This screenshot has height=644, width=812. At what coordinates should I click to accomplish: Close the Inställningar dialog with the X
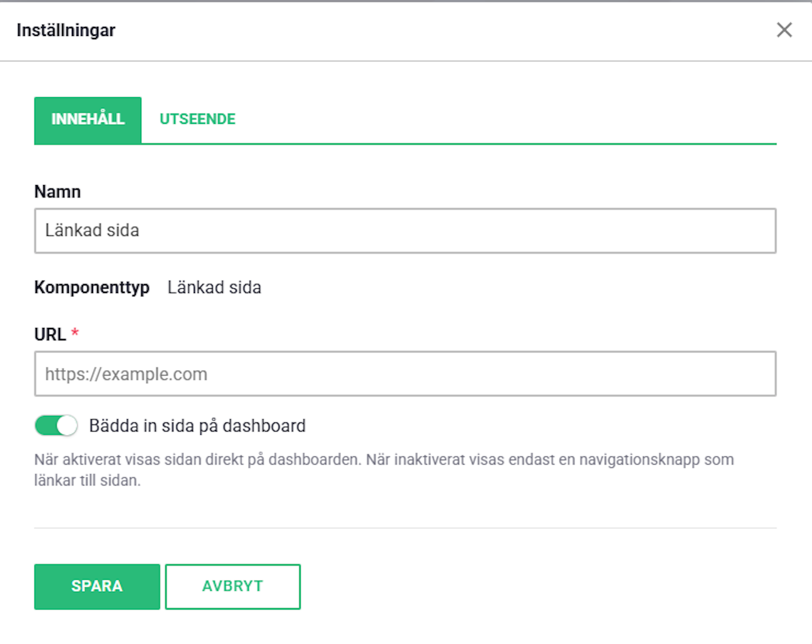[784, 30]
